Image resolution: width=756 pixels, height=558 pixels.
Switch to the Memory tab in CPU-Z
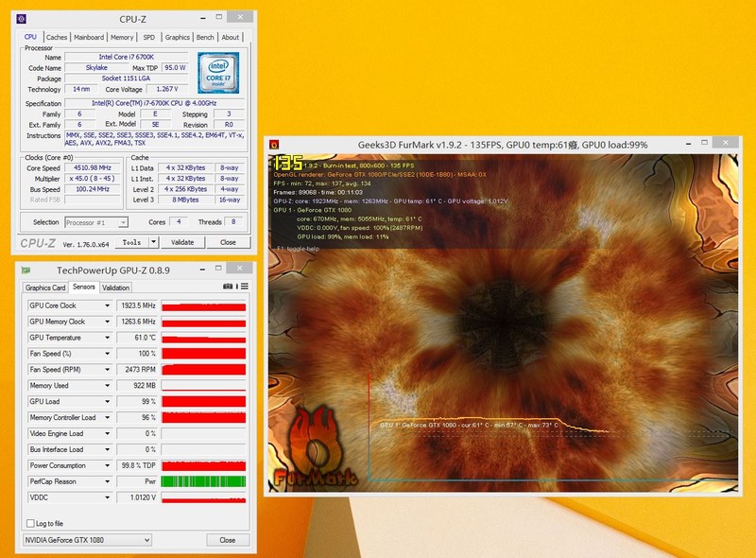click(122, 37)
